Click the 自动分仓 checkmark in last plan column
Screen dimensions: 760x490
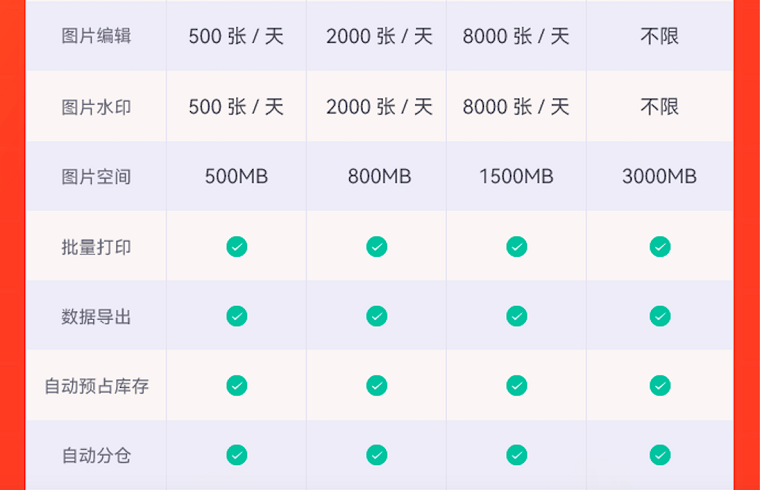click(x=660, y=455)
